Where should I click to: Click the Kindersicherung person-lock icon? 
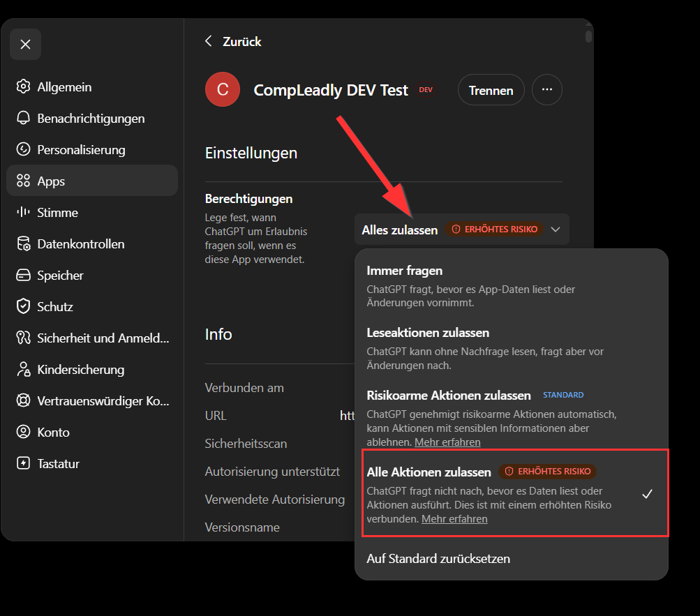(23, 369)
